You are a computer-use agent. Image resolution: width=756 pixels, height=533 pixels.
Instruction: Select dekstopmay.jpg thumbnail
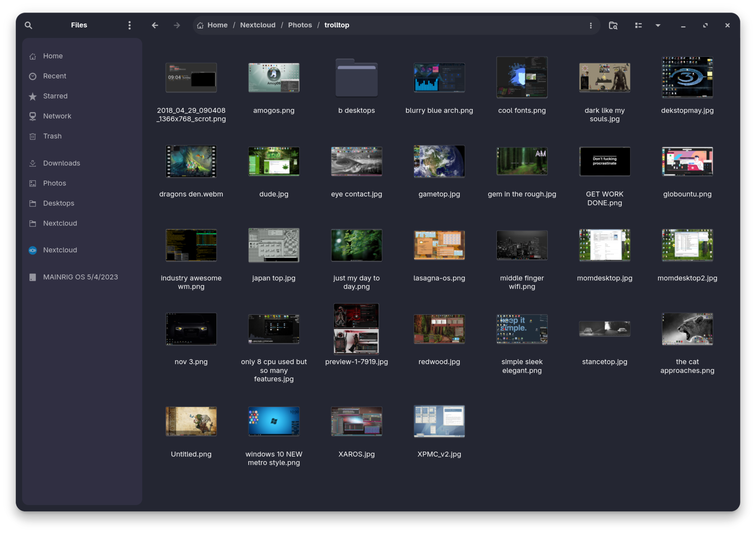pos(687,77)
